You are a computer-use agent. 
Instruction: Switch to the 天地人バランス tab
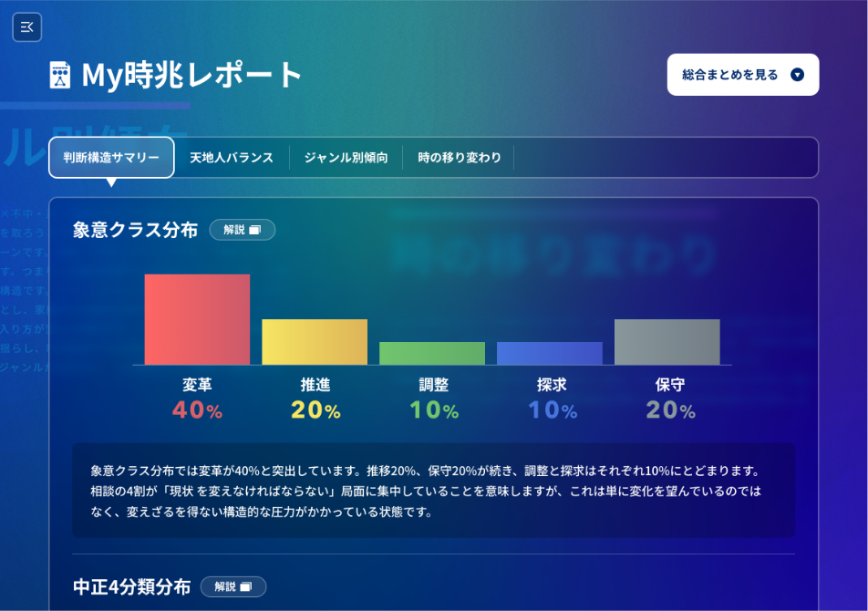pos(232,158)
